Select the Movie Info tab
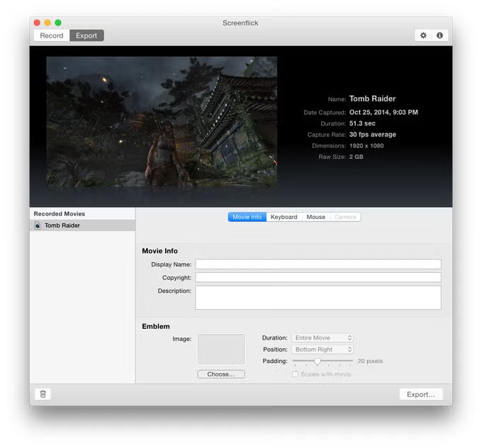 click(x=247, y=217)
